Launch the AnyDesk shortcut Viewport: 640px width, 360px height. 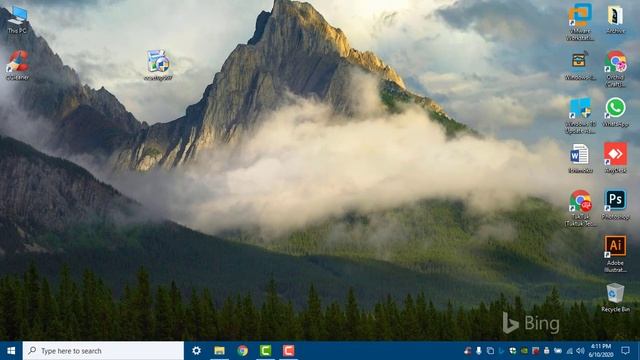coord(615,158)
